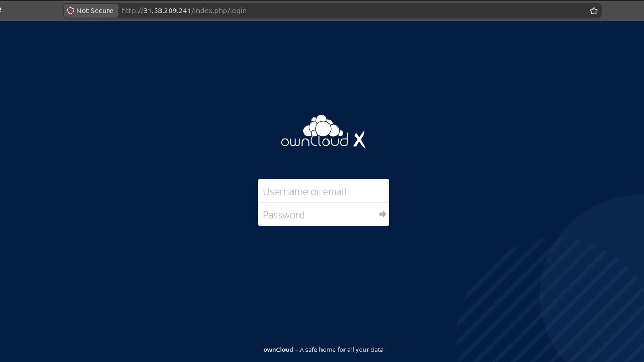Open the Not Secure site information badge
The height and width of the screenshot is (362, 644).
tap(90, 11)
